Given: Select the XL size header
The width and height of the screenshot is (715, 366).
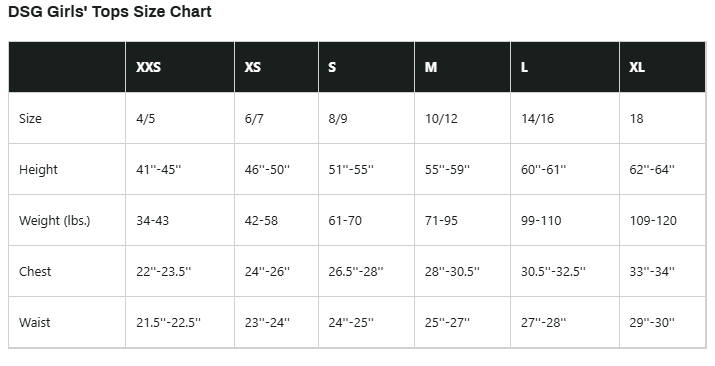Looking at the screenshot, I should tap(637, 67).
